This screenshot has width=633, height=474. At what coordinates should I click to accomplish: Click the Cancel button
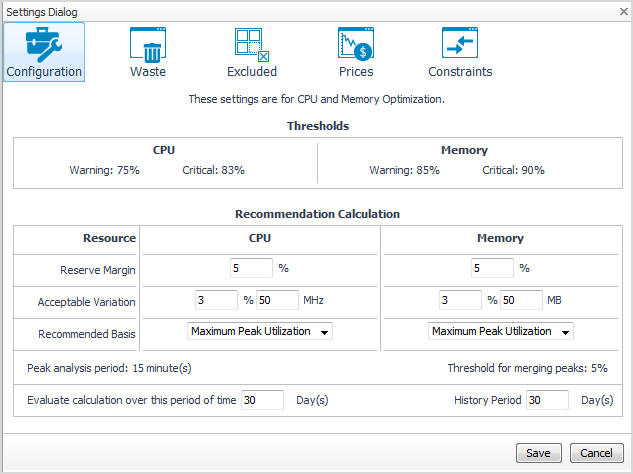tap(596, 453)
